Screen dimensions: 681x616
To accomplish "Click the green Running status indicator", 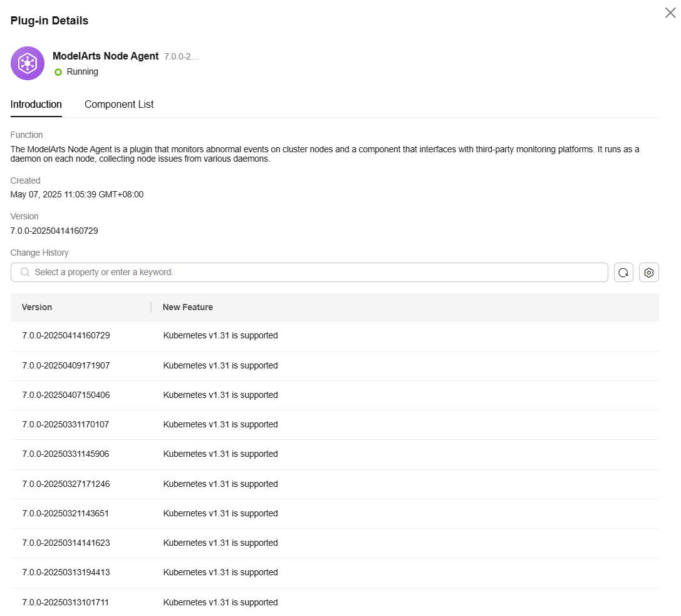I will click(x=58, y=72).
